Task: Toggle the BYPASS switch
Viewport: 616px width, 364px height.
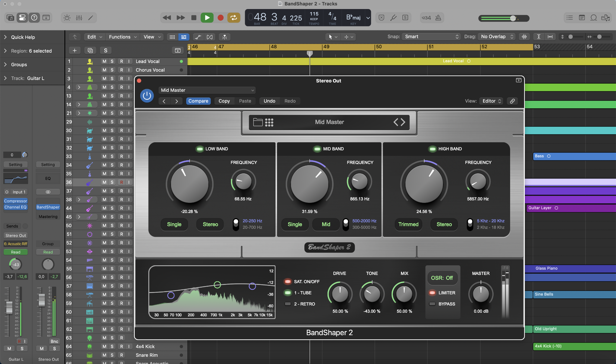Action: pos(432,304)
